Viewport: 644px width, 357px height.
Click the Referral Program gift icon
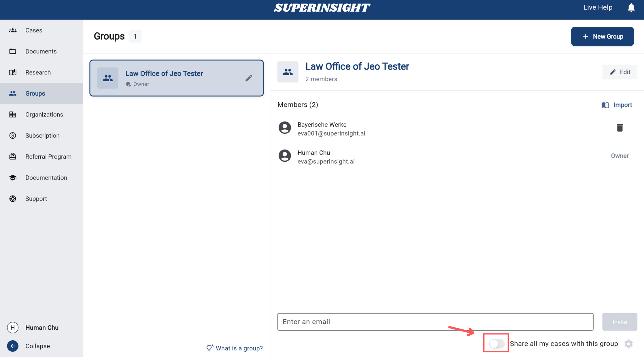point(13,156)
